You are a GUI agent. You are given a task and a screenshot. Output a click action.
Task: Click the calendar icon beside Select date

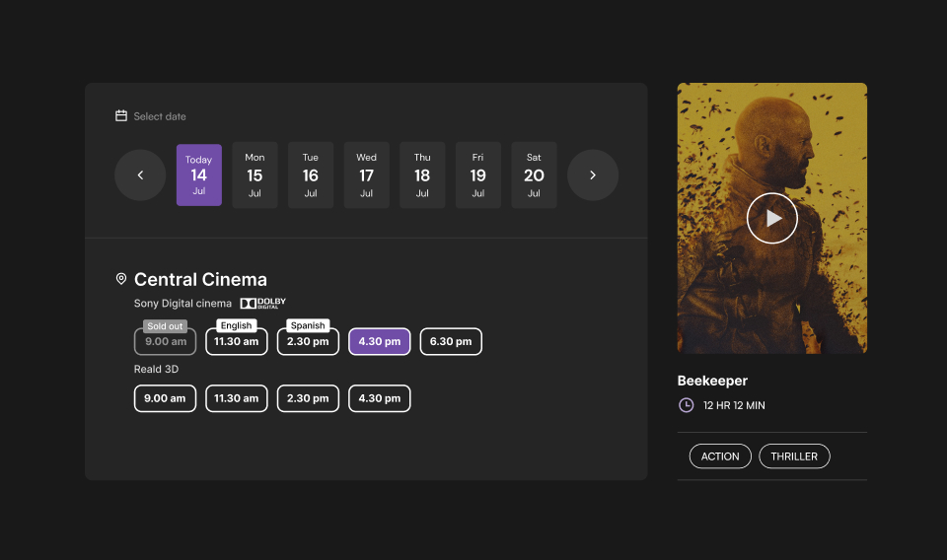(121, 116)
